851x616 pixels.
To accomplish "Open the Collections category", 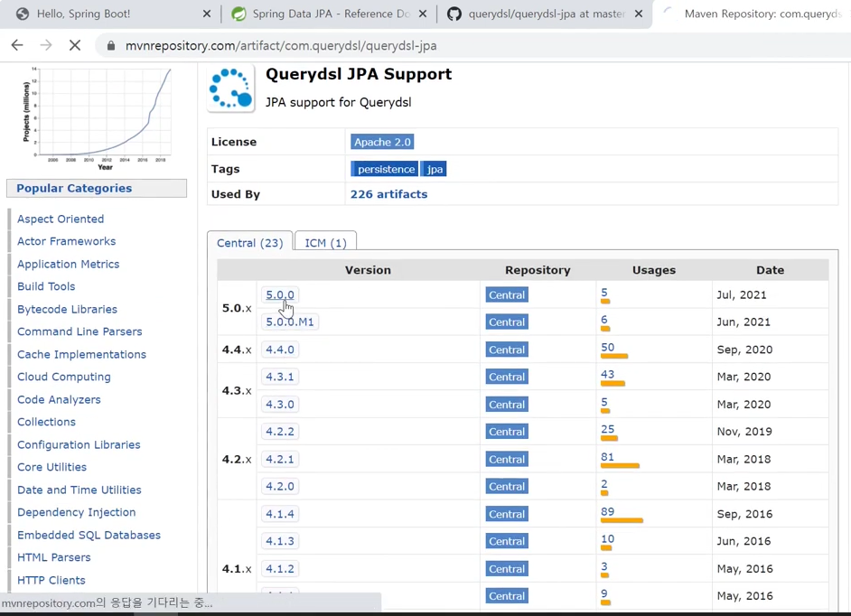I will click(46, 422).
